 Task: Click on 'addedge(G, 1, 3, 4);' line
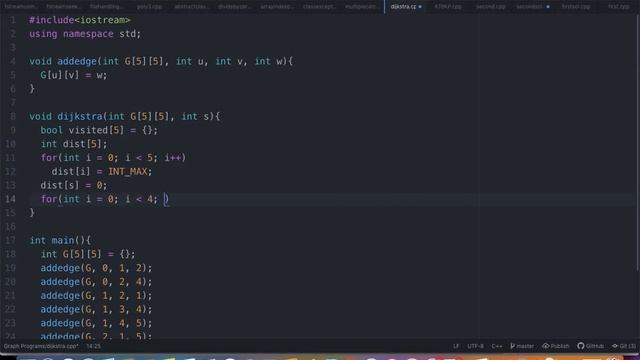[x=96, y=309]
